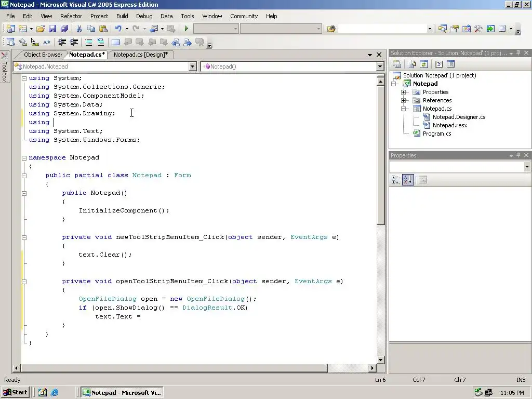
Task: Click Solution Explorer's View Designer icon
Action: coord(450,64)
